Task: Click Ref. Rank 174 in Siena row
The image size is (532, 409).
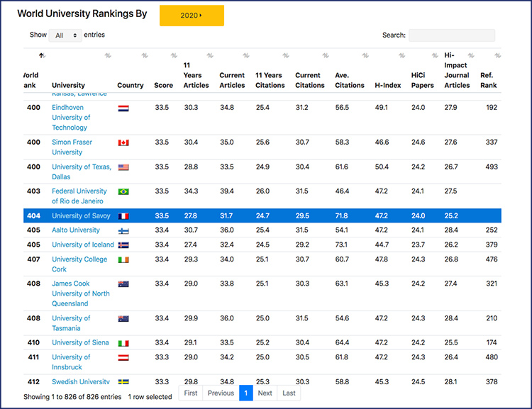Action: pos(492,342)
